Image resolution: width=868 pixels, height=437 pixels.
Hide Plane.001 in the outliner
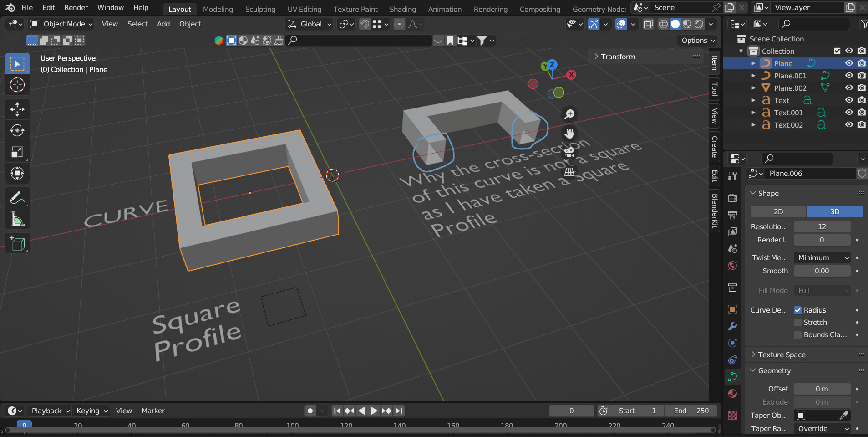point(849,76)
